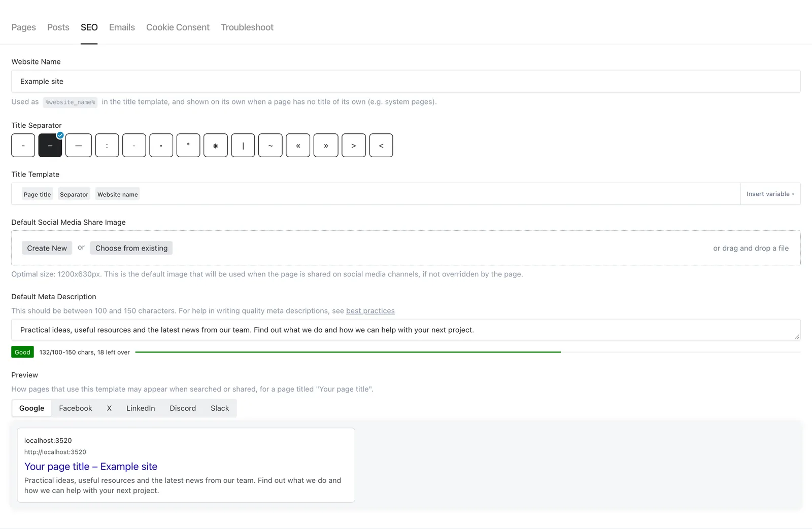Show the LinkedIn preview

pyautogui.click(x=141, y=408)
